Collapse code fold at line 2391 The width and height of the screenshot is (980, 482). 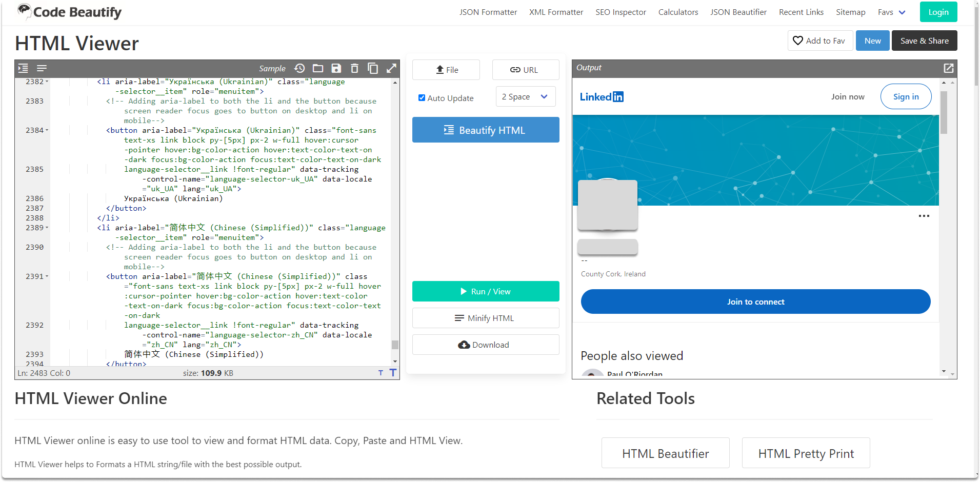point(47,276)
